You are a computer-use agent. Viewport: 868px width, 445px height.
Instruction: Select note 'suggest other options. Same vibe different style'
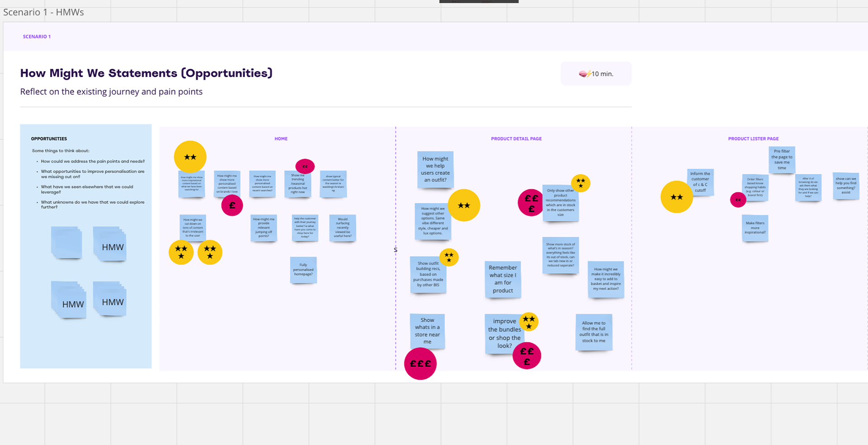433,221
